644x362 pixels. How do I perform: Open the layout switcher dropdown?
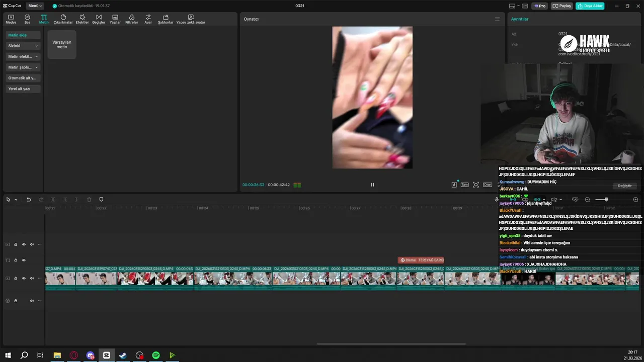(514, 6)
